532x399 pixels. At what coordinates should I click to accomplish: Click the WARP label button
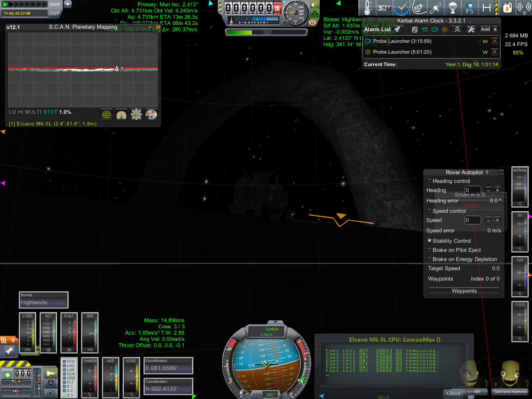pos(54,4)
